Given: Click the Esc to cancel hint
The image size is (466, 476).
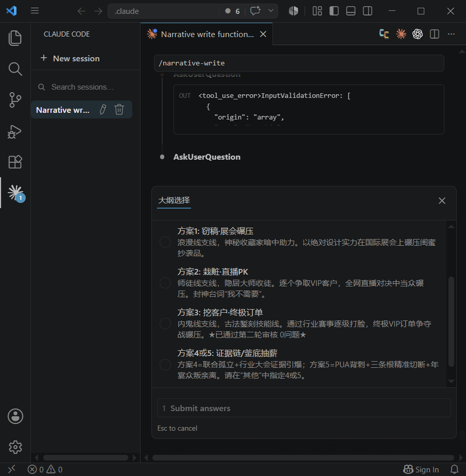Looking at the screenshot, I should click(x=177, y=428).
